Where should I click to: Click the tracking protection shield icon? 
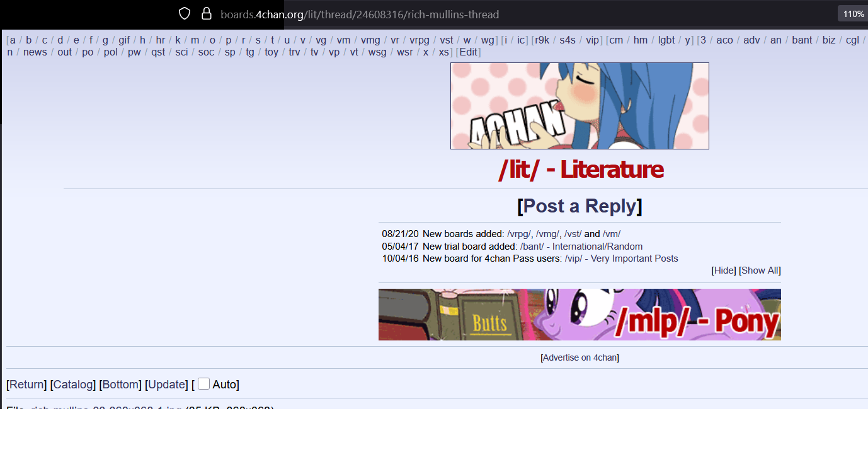click(185, 14)
